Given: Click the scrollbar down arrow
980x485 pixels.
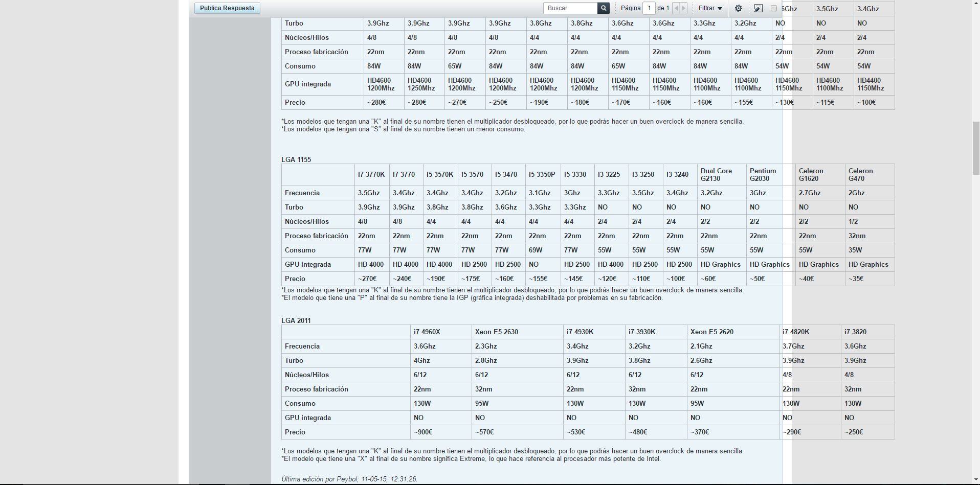Looking at the screenshot, I should click(x=976, y=480).
